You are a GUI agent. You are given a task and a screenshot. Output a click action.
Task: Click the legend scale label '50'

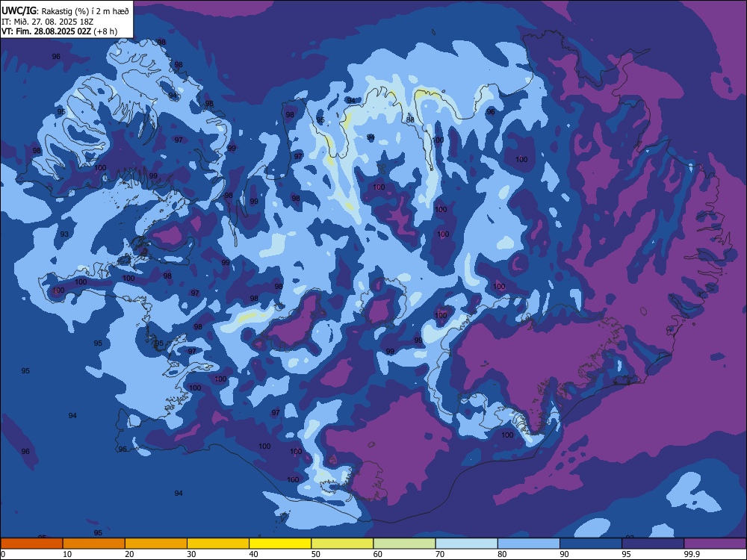[x=315, y=554]
